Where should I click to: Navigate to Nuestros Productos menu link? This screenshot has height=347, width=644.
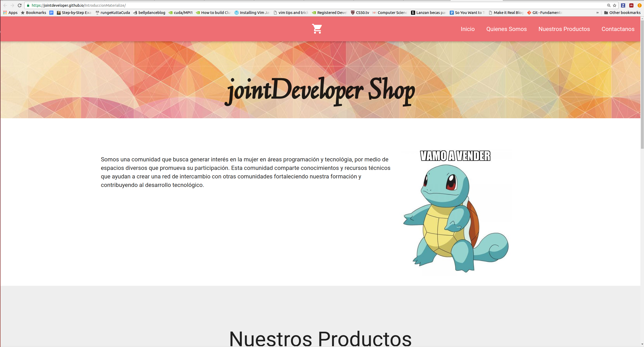click(x=564, y=29)
